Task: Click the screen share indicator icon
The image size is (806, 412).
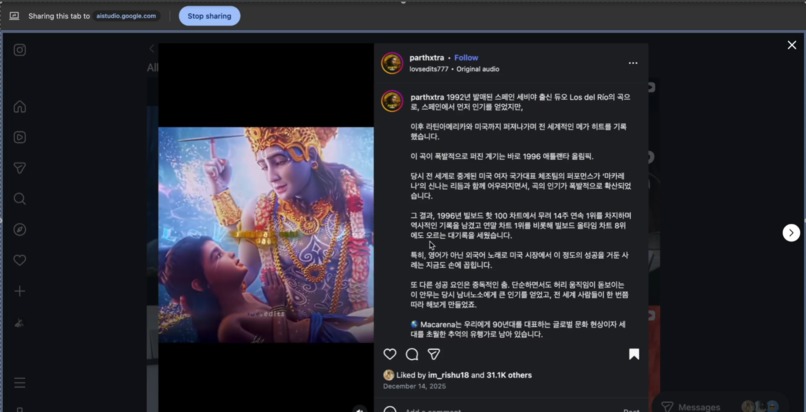Action: tap(14, 16)
